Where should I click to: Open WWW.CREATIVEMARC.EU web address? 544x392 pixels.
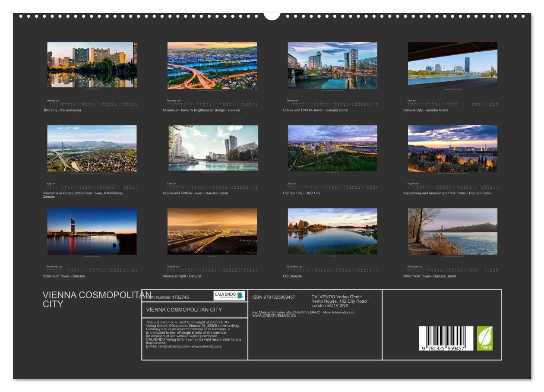click(274, 316)
